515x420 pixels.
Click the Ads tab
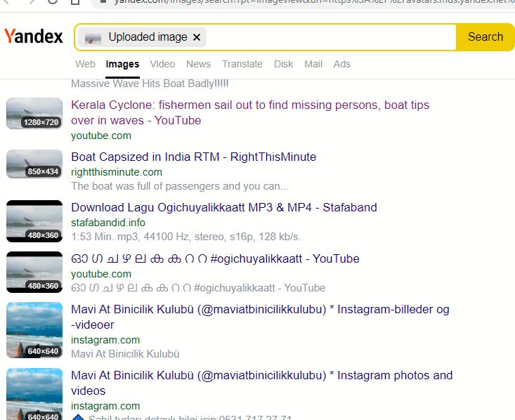(341, 64)
